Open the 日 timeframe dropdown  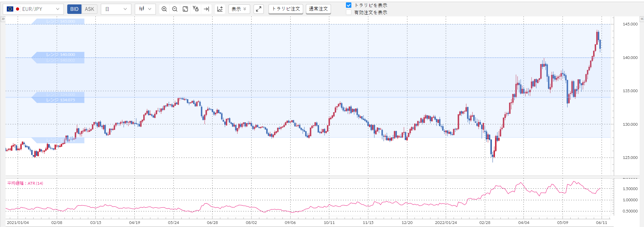[116, 9]
